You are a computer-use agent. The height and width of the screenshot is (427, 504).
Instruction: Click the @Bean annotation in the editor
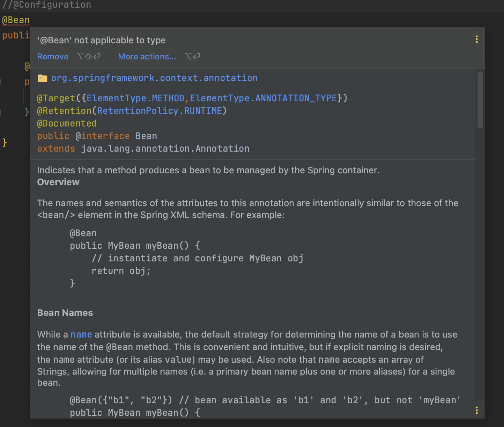point(16,20)
